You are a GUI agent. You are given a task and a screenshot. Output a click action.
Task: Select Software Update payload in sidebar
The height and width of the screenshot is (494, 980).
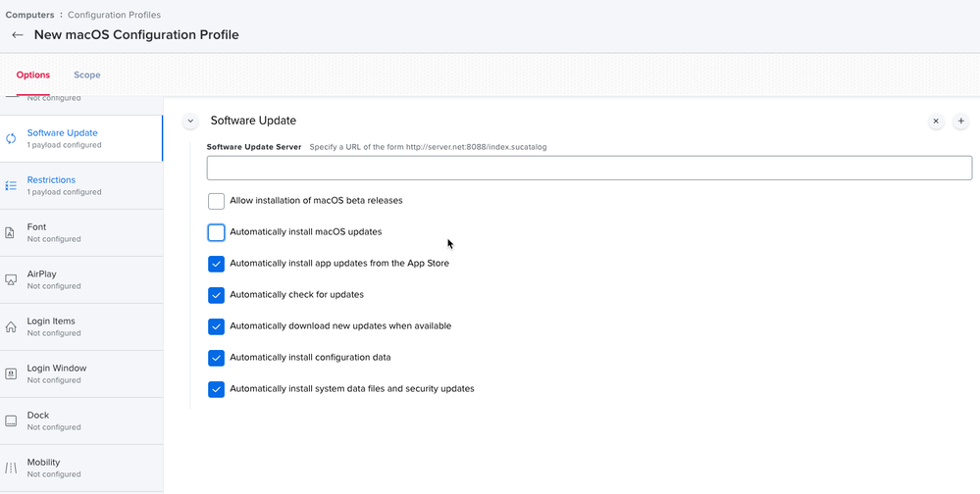point(81,138)
